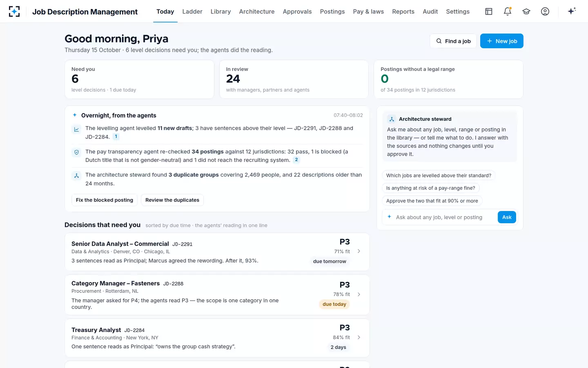The image size is (588, 368).
Task: Open the Postings tab
Action: pos(332,11)
